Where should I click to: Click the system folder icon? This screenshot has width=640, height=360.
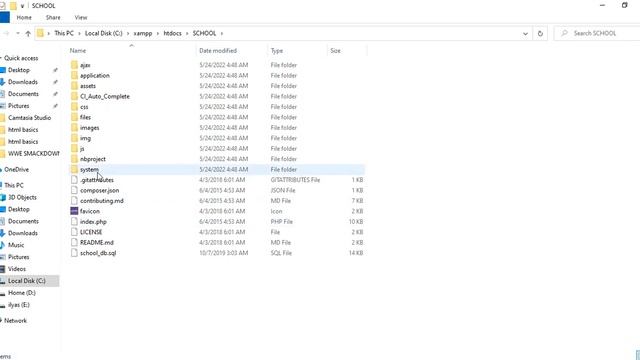click(x=74, y=169)
